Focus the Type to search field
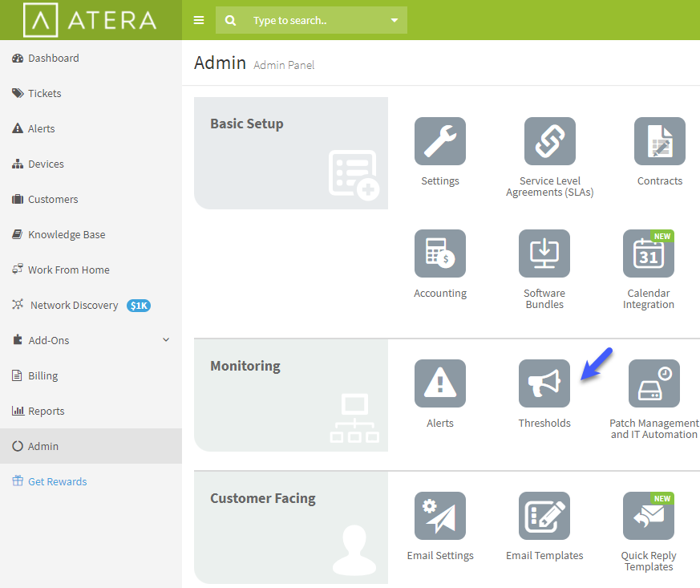 coord(311,20)
